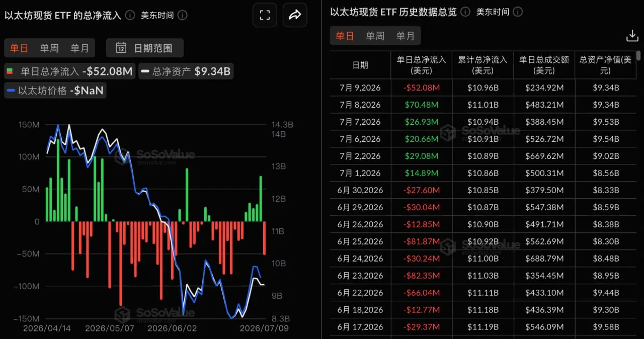Select 单周 tab in chart panel

coord(49,48)
